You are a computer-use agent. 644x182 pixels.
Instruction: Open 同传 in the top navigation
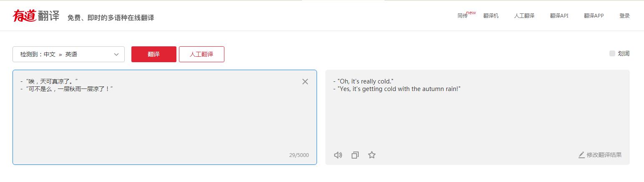coord(463,16)
